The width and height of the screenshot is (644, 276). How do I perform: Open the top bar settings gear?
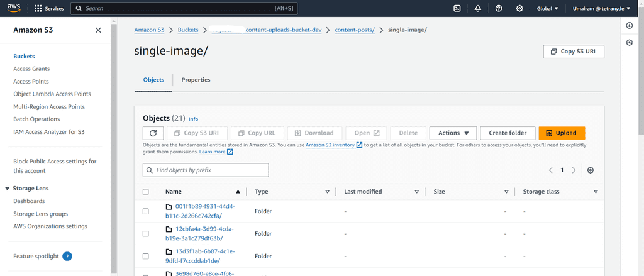[x=519, y=8]
